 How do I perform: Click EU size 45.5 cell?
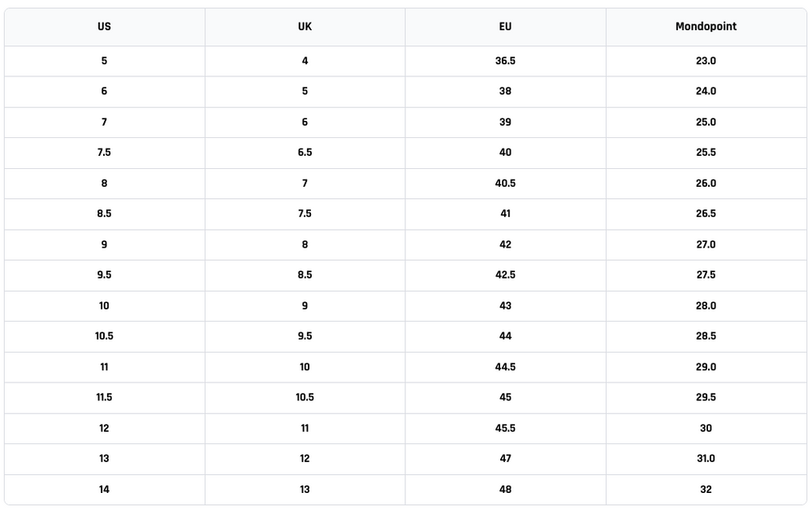[505, 428]
